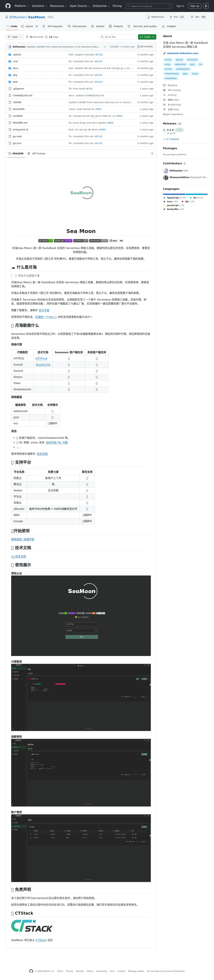Open the CHANGELOG.md file
This screenshot has width=214, height=980.
pos(22,95)
